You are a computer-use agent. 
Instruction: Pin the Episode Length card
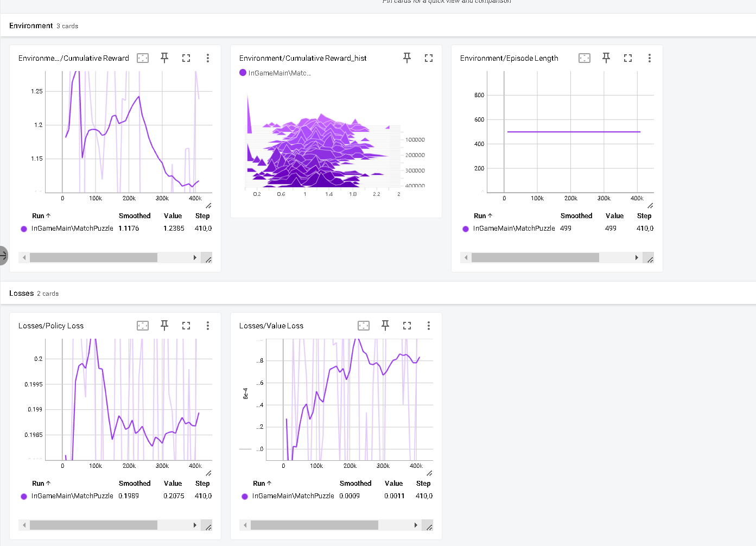606,58
